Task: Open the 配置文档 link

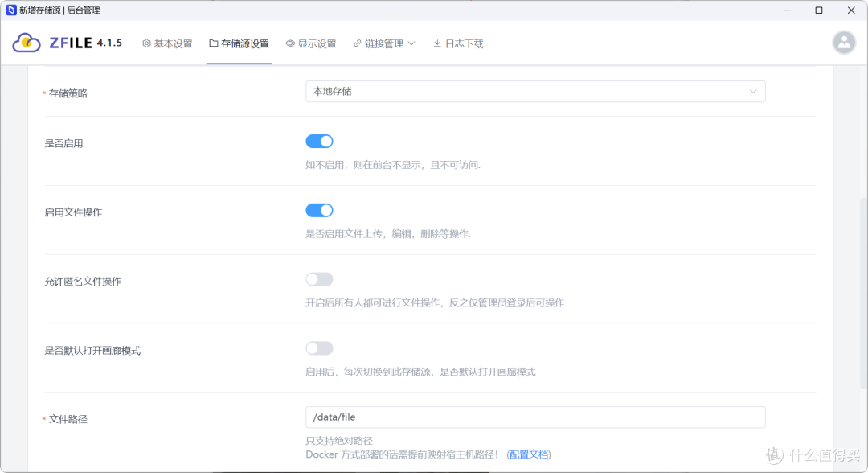Action: click(x=529, y=454)
